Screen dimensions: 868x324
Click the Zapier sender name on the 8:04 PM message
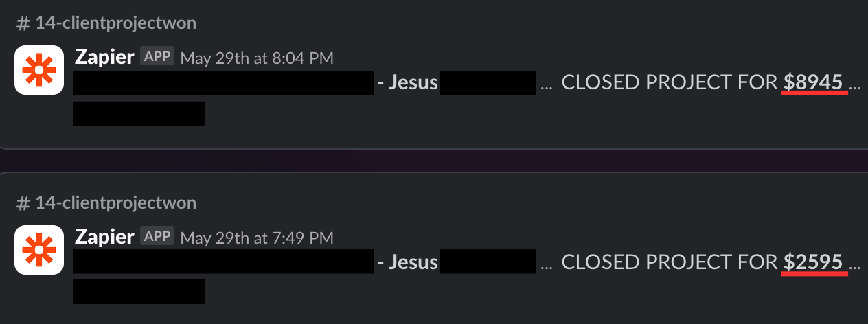104,57
